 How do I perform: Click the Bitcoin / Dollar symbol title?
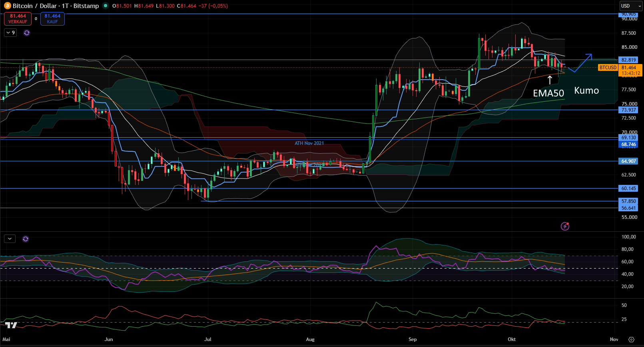56,6
